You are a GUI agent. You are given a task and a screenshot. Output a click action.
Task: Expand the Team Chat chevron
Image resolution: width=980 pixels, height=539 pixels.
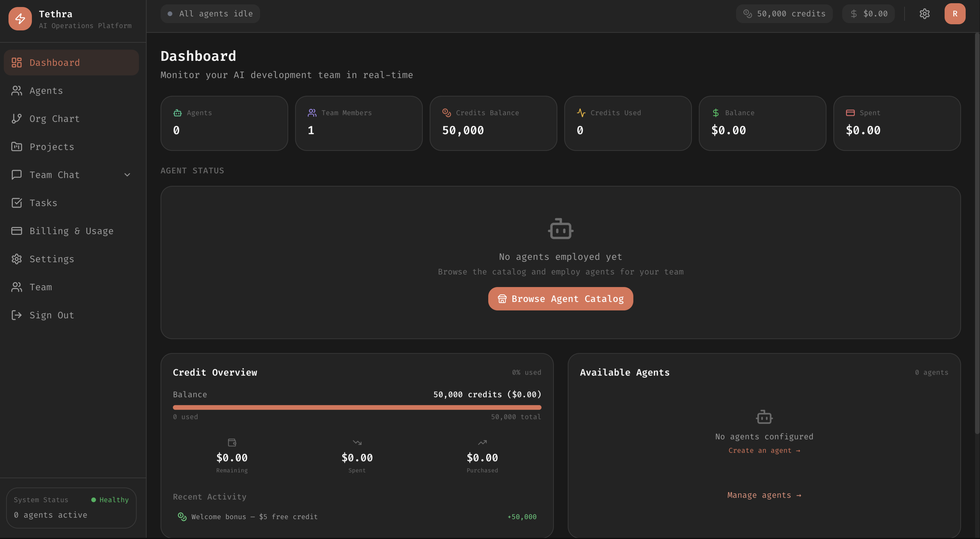(x=127, y=175)
